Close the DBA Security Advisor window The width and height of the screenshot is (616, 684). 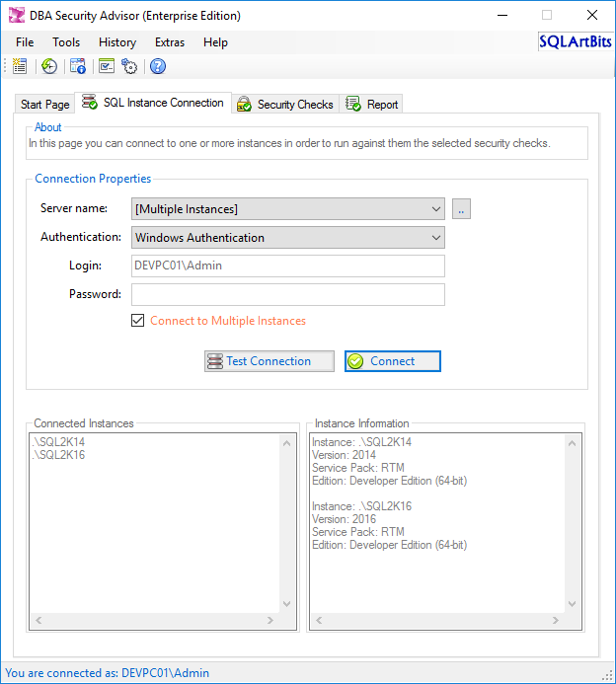(x=592, y=15)
